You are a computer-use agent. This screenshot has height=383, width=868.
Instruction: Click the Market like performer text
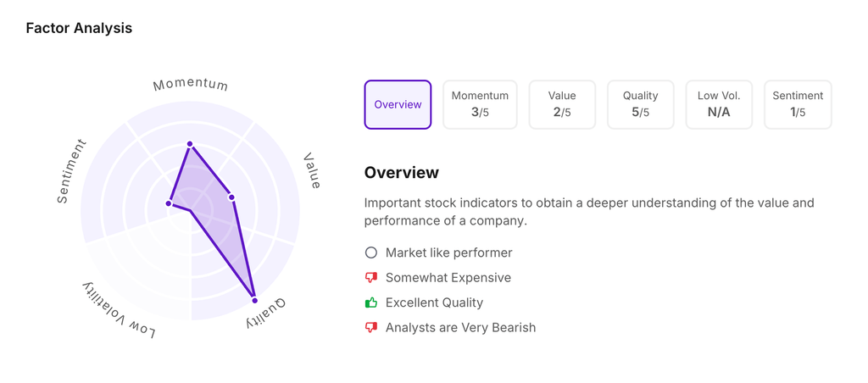[x=448, y=253]
